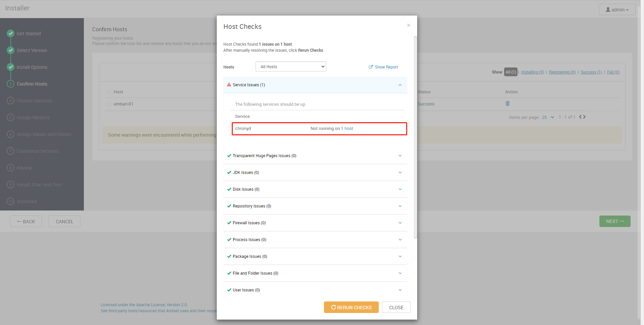The height and width of the screenshot is (325, 644).
Task: Show hosts with Fail (0) filter
Action: tap(613, 72)
